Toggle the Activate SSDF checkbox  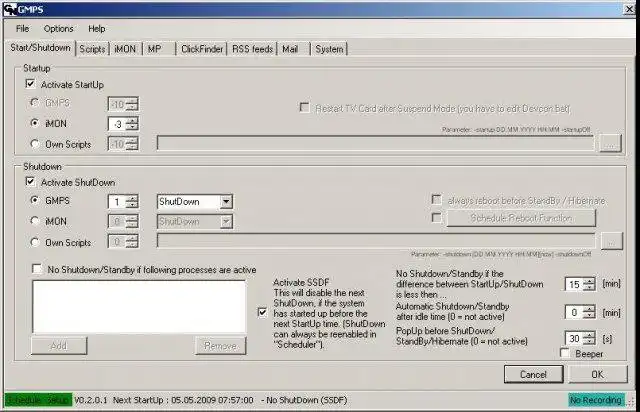click(262, 313)
